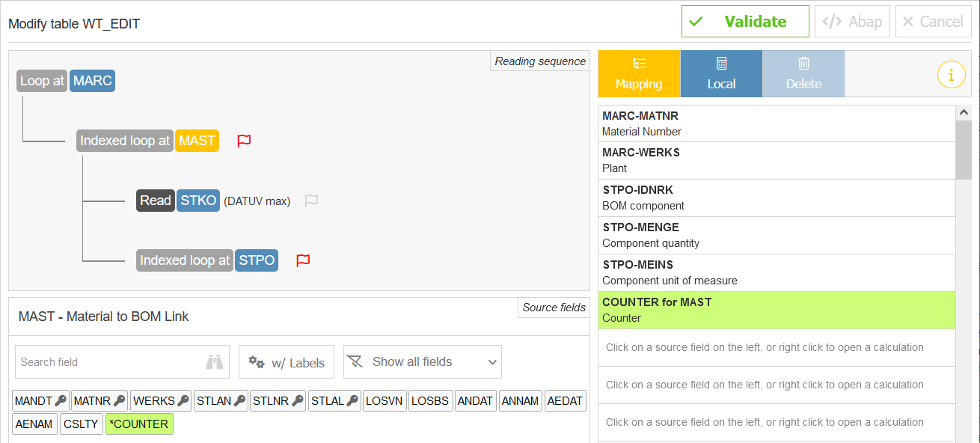This screenshot has height=443, width=980.
Task: Select the yellow MAST table node
Action: (197, 141)
